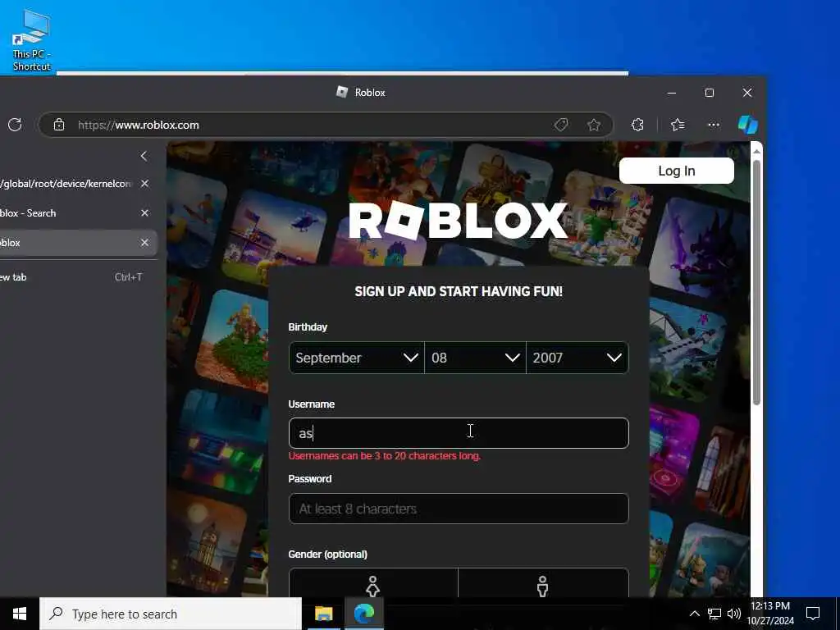Close the blox - Search tab
Image resolution: width=840 pixels, height=630 pixels.
point(144,212)
